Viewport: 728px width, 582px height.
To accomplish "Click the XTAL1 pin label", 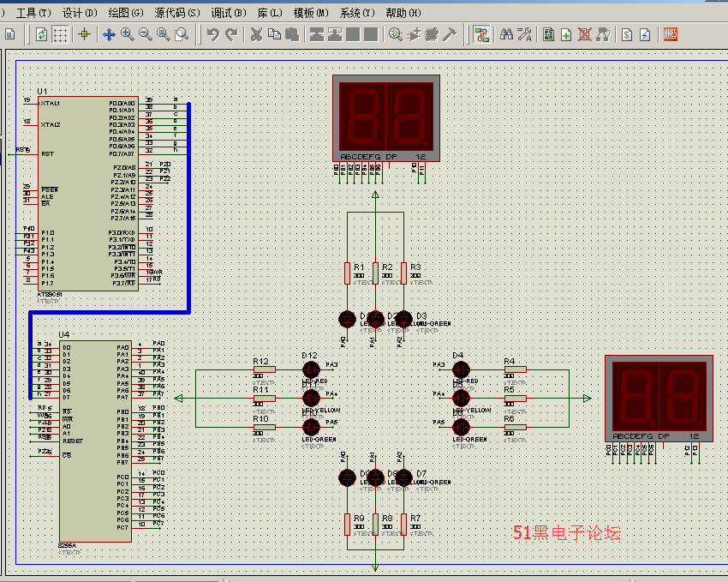I will pos(51,103).
